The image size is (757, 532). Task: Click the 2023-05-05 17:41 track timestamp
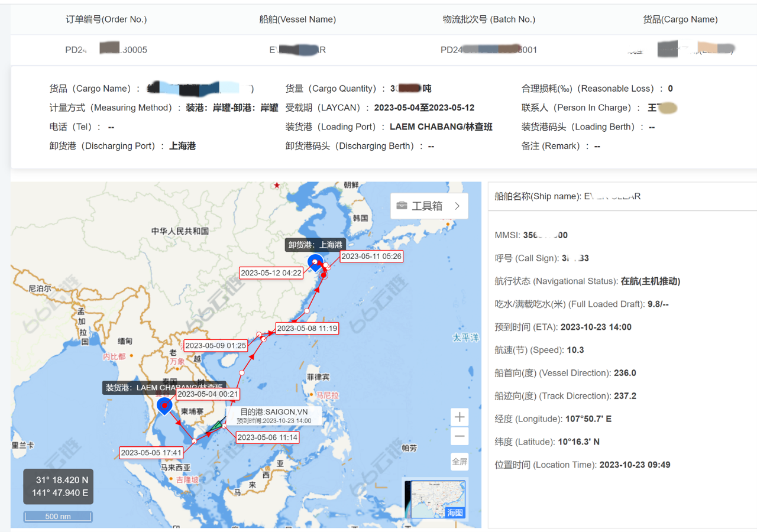151,453
